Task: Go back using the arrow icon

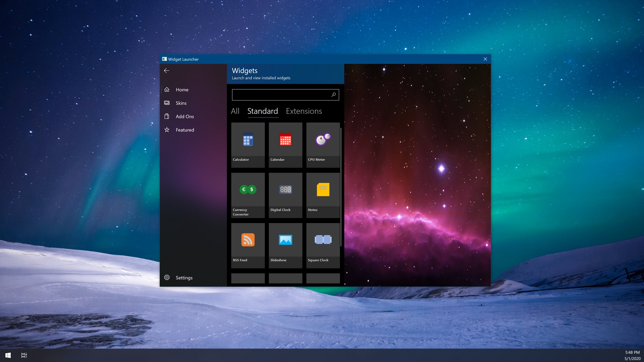Action: [167, 71]
